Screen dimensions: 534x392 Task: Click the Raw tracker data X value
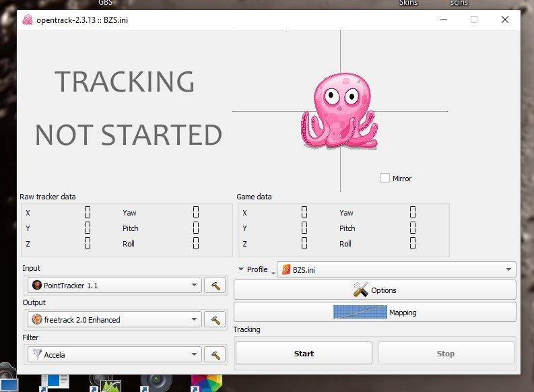tap(88, 212)
